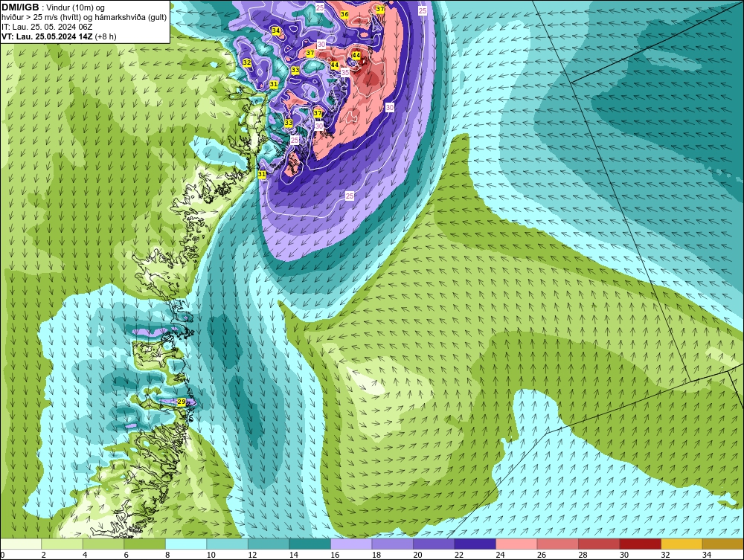Click the 'VT: Lau. 25.05.2024 14Z (+8 h)' line
Image resolution: width=744 pixels, height=560 pixels.
tap(59, 36)
